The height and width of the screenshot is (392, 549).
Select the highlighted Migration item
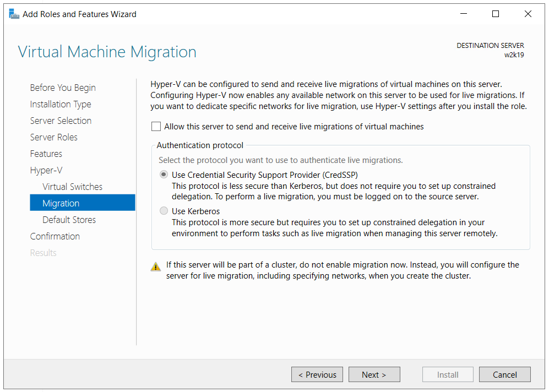(x=61, y=203)
